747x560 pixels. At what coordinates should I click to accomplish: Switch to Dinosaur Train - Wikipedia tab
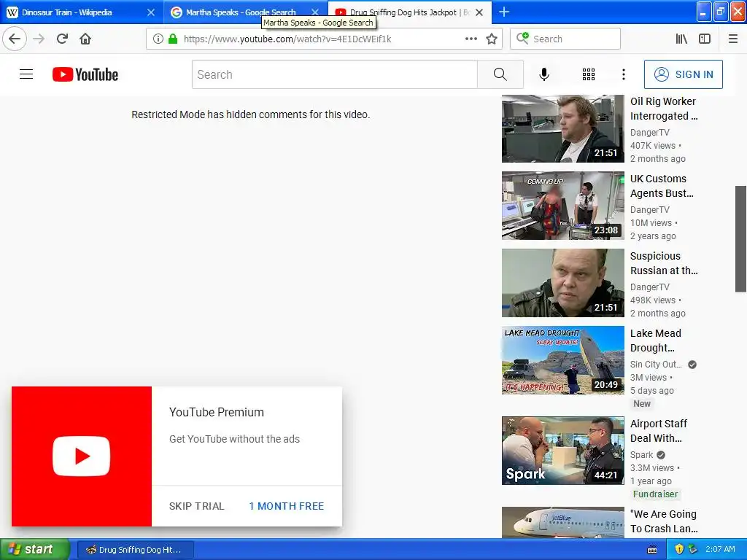click(82, 12)
